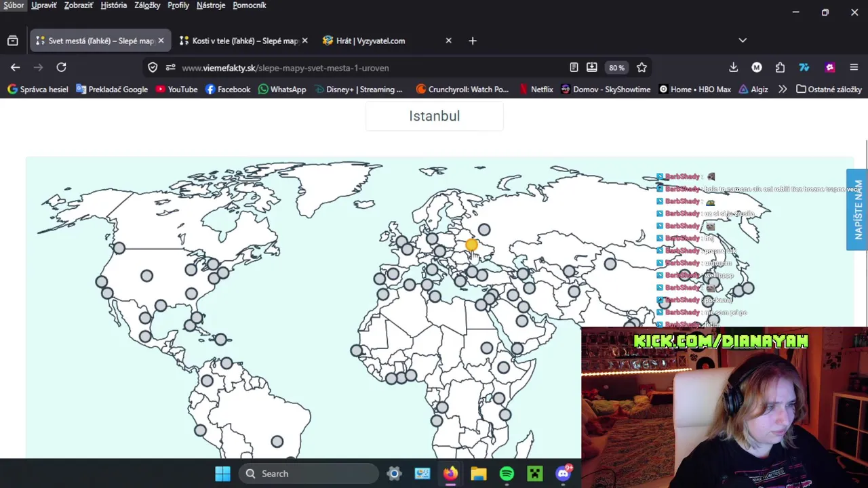Image resolution: width=868 pixels, height=488 pixels.
Task: Click the URL address field
Action: pyautogui.click(x=373, y=68)
